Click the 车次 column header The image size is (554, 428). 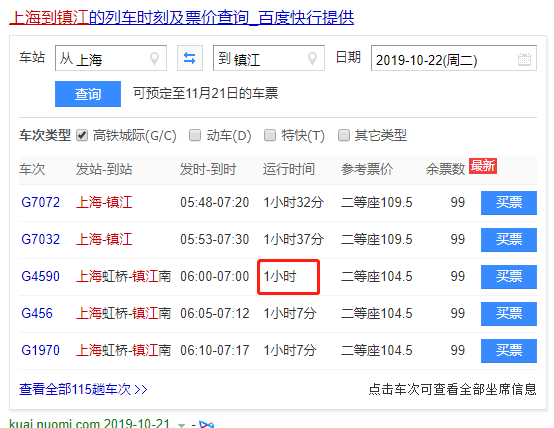(32, 169)
